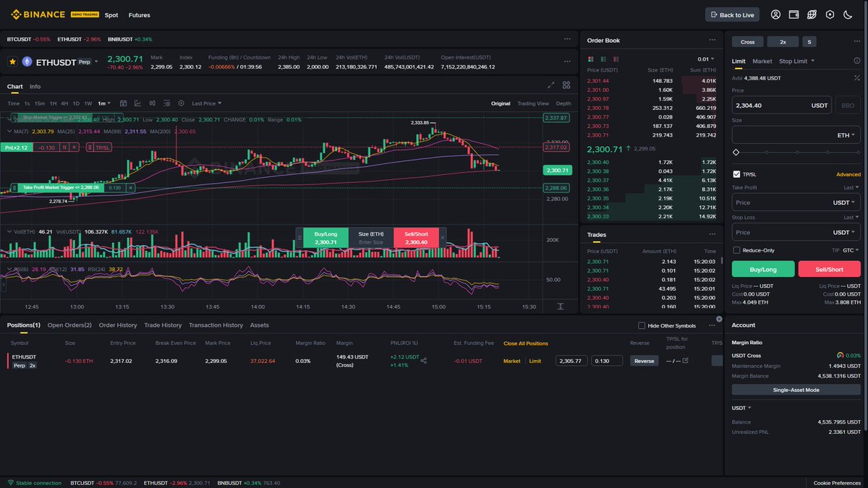Switch chart to Depth view
Viewport: 868px width, 488px height.
(563, 103)
